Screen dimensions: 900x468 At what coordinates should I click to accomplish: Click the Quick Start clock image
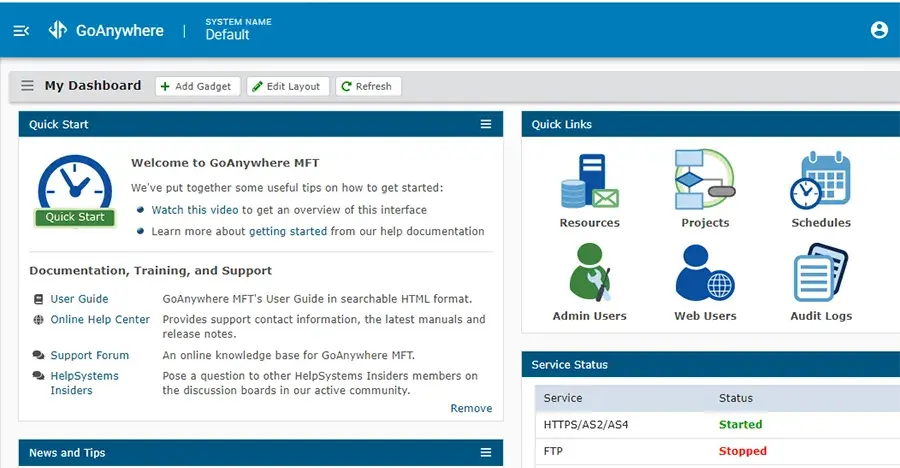point(75,191)
